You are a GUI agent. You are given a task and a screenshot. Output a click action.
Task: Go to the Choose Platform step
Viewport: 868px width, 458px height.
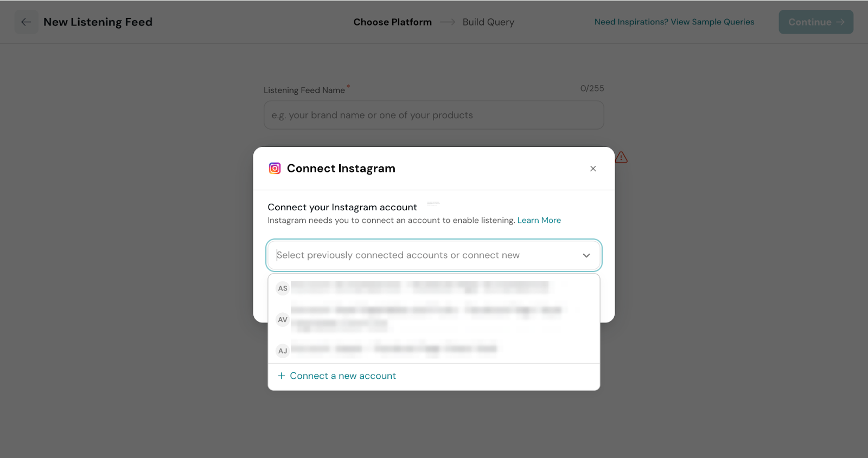pos(392,22)
